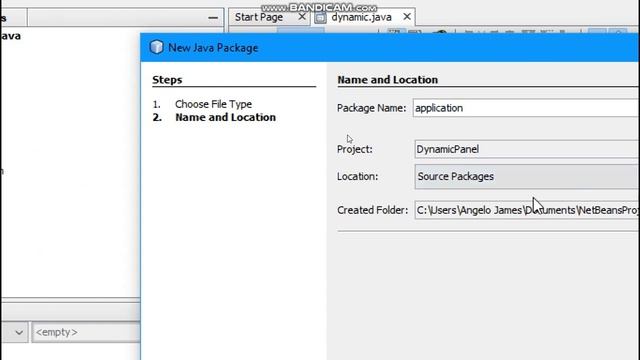Click the New Java Package dialog icon

coord(156,47)
